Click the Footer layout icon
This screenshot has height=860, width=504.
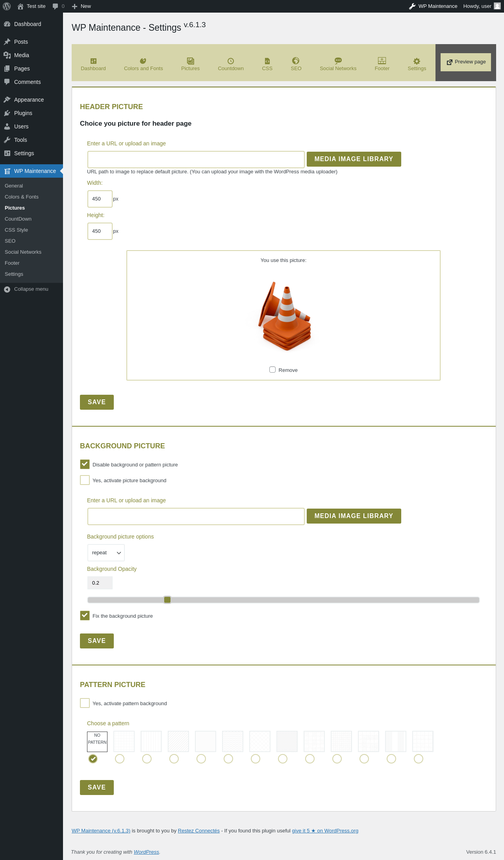[382, 60]
